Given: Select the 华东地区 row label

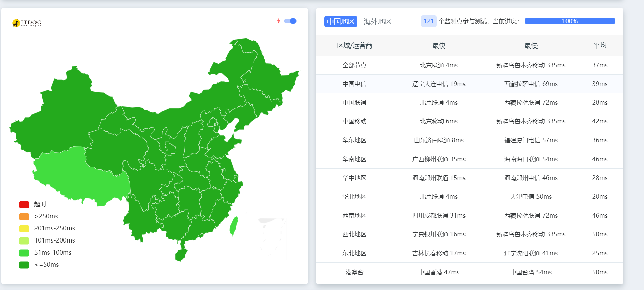Looking at the screenshot, I should point(354,140).
